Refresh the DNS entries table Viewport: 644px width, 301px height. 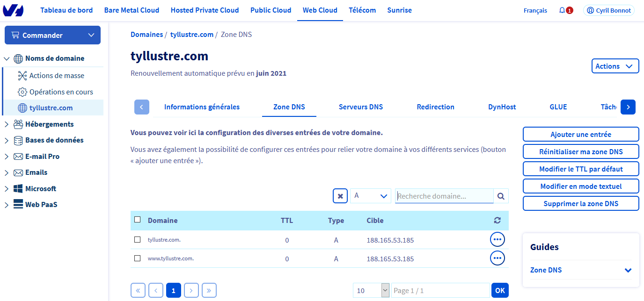click(497, 221)
